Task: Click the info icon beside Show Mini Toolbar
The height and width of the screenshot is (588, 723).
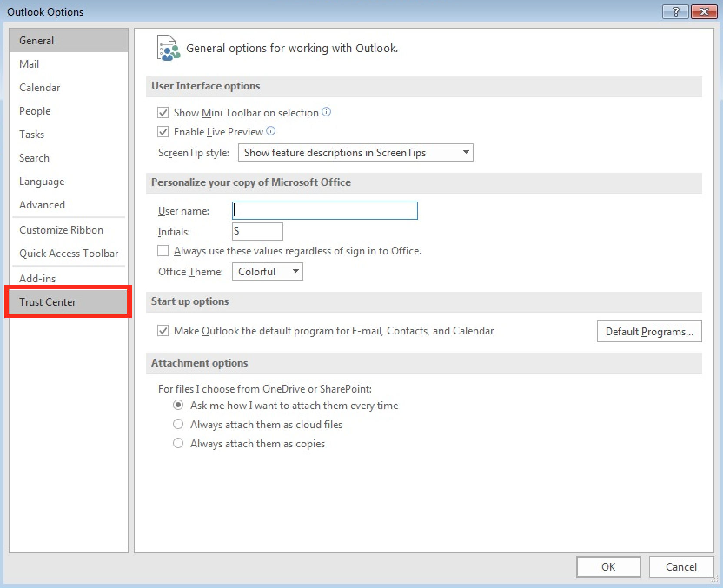Action: pos(326,112)
